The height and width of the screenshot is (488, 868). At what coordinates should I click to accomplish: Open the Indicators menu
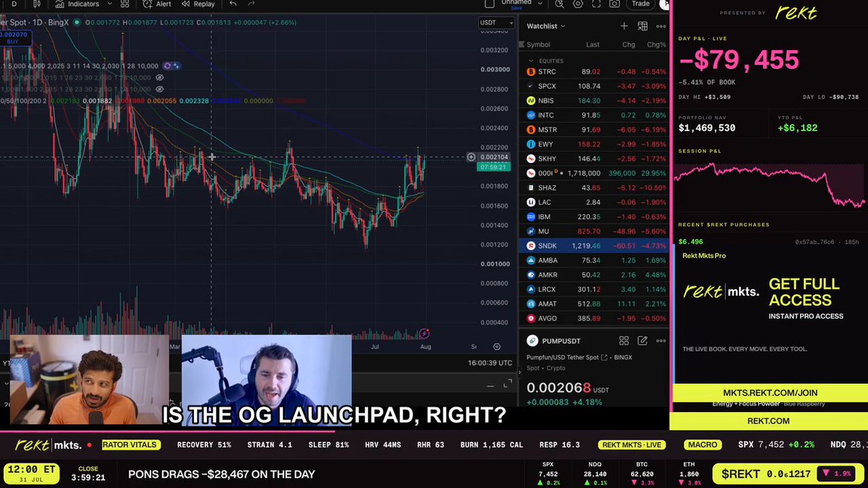79,4
